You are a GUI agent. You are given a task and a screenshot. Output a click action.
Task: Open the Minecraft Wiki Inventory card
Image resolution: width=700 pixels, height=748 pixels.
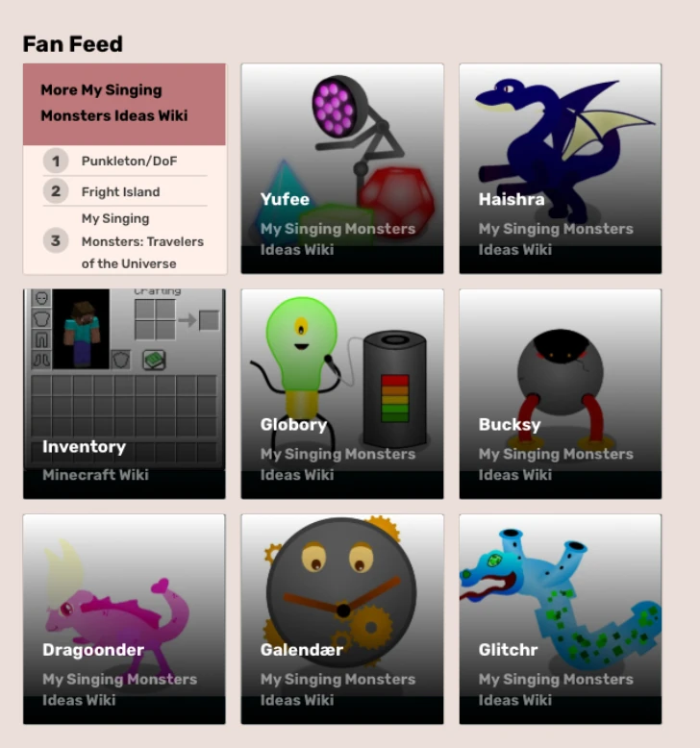(124, 393)
